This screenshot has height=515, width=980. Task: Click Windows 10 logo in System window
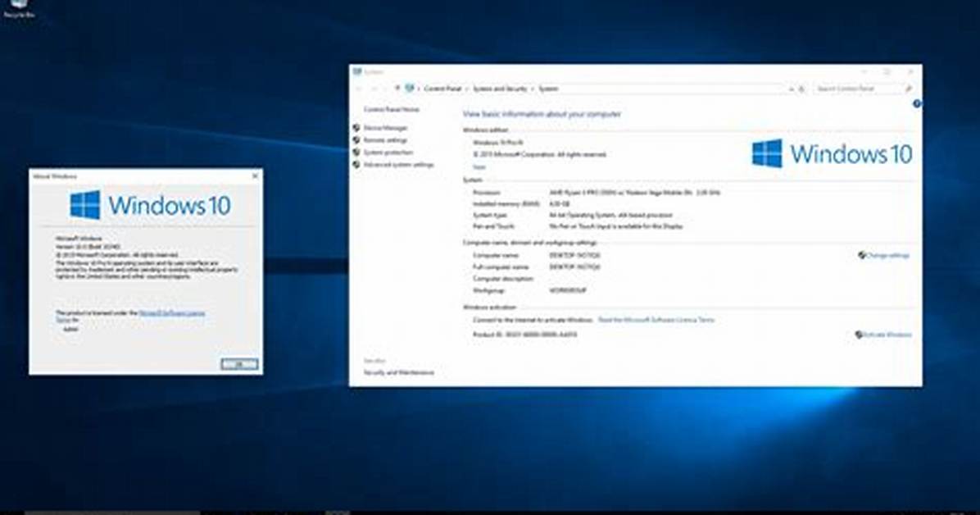tap(832, 153)
